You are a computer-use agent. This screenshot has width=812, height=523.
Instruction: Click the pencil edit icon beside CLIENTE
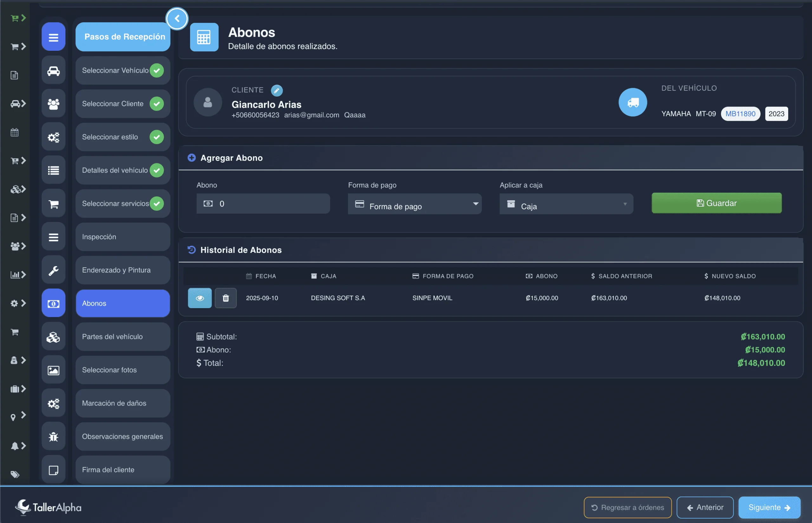[x=277, y=90]
